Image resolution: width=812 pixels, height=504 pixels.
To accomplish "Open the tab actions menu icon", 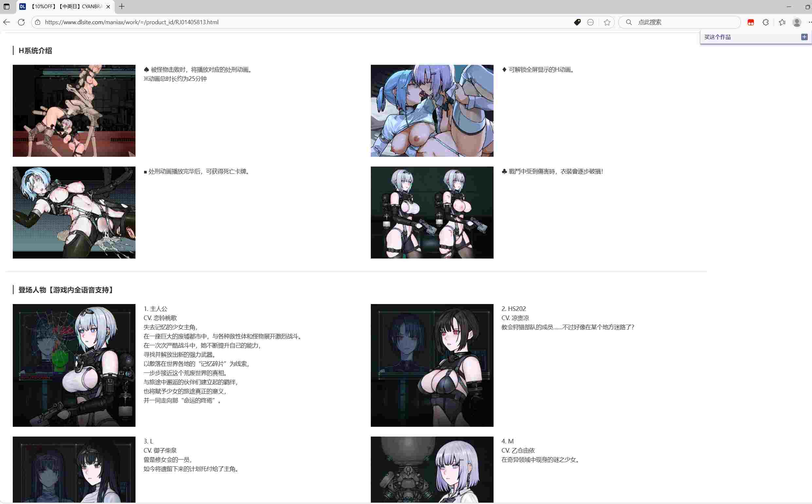I will 6,6.
